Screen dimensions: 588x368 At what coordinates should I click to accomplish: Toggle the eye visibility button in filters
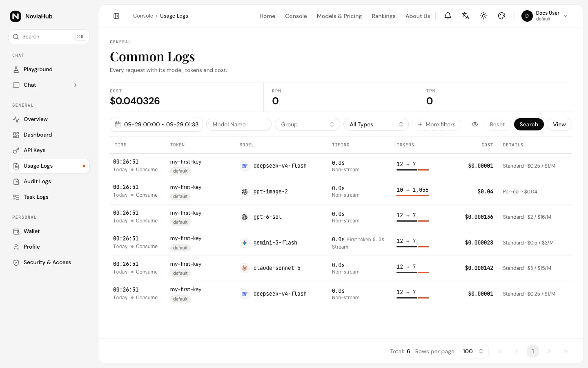(x=475, y=124)
